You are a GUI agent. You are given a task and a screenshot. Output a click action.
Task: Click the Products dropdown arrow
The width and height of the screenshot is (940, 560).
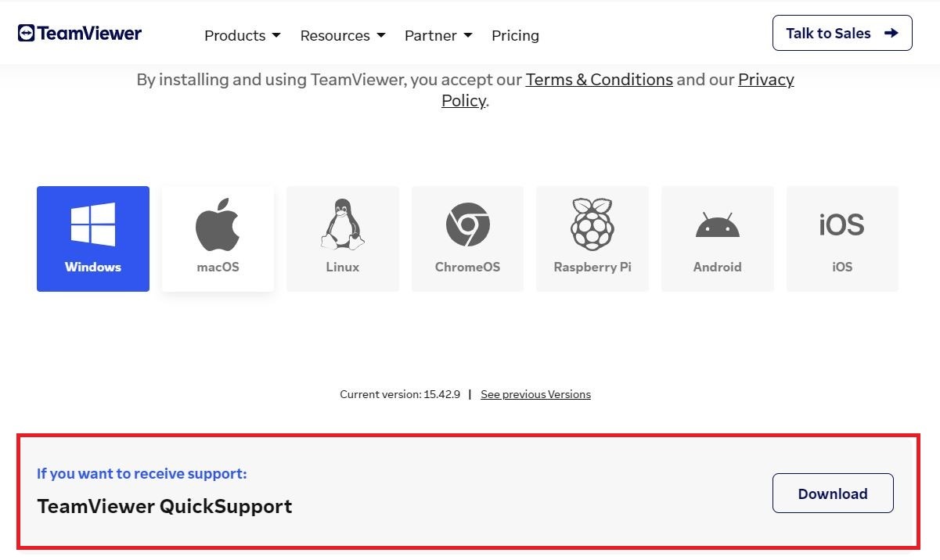click(276, 35)
